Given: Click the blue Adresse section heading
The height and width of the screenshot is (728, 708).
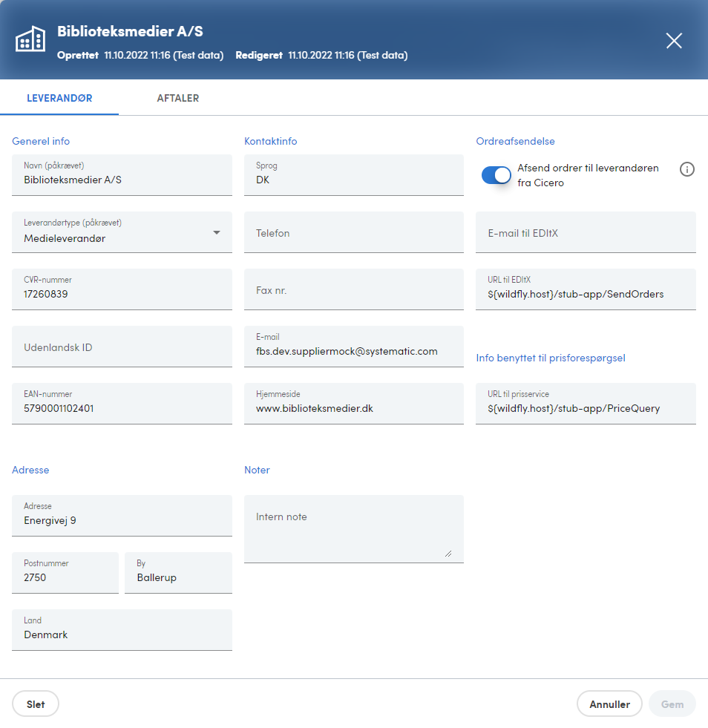Looking at the screenshot, I should coord(30,470).
